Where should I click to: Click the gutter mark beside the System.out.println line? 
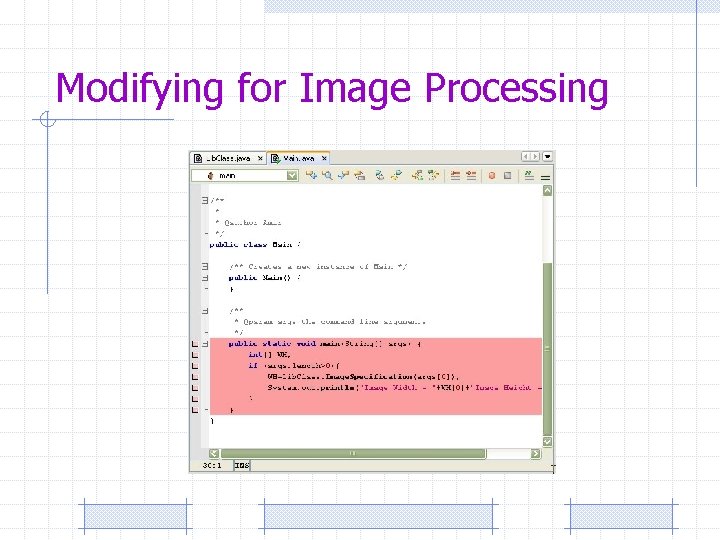point(195,388)
